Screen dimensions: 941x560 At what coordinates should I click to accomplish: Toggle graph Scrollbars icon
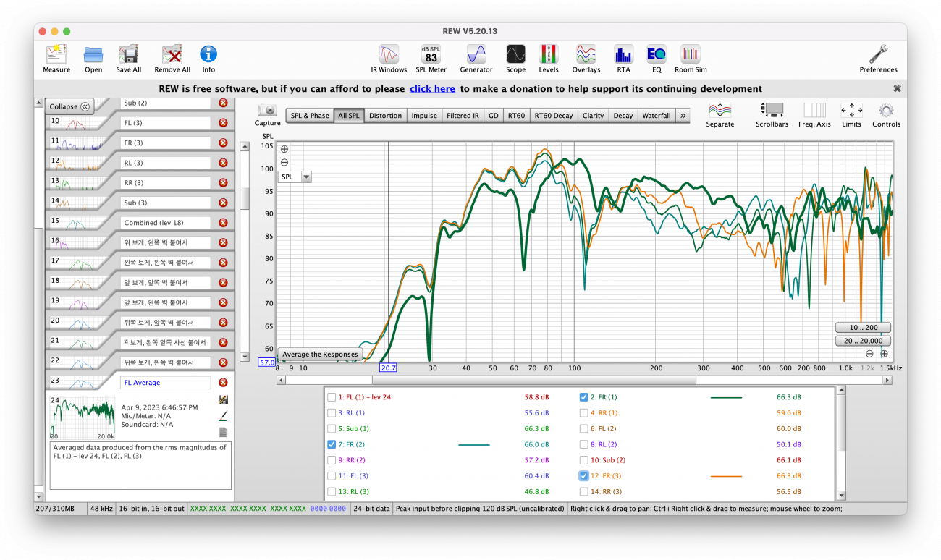click(x=772, y=110)
